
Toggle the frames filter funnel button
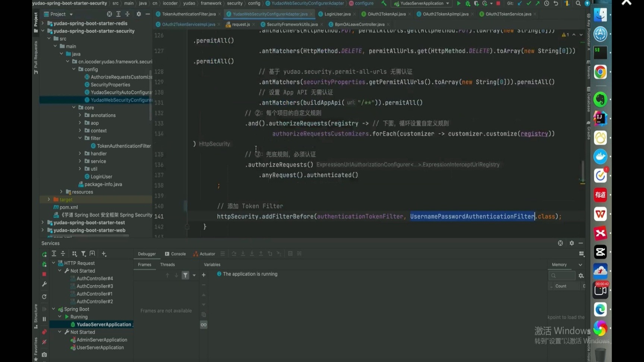click(185, 275)
